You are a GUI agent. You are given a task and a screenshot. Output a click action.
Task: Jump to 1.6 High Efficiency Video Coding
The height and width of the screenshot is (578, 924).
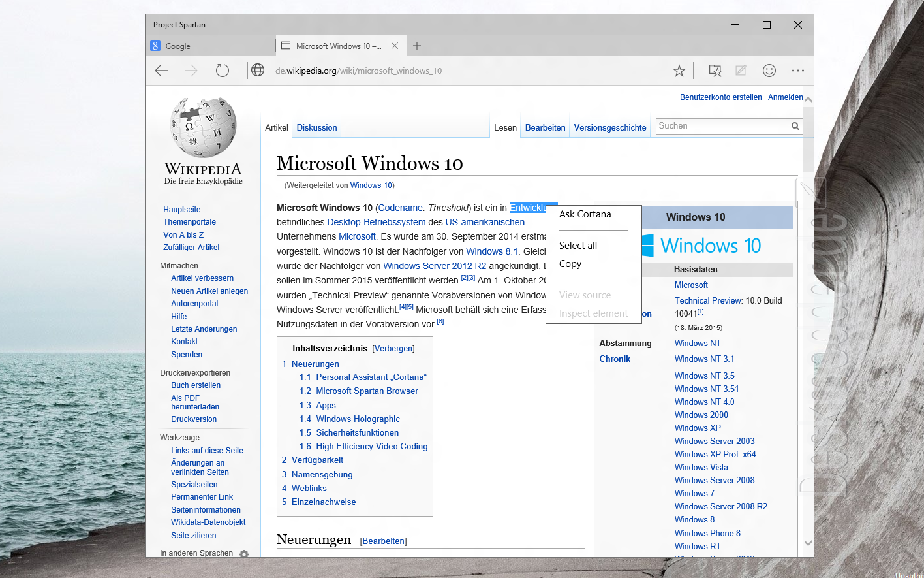(x=363, y=446)
